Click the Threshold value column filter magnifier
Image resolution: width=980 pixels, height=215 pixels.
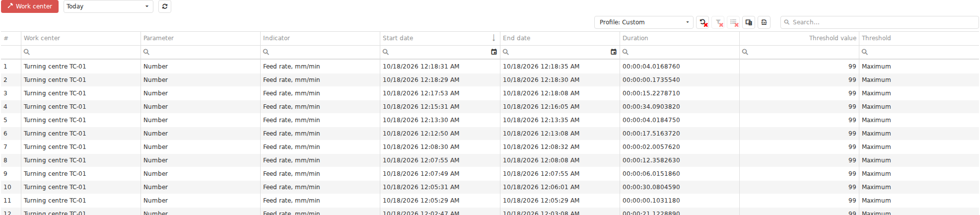745,52
